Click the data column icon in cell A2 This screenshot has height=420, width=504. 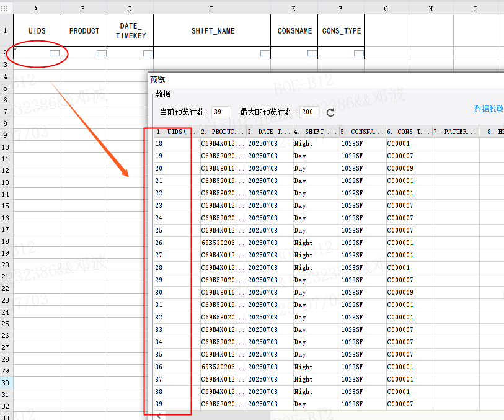coord(55,53)
